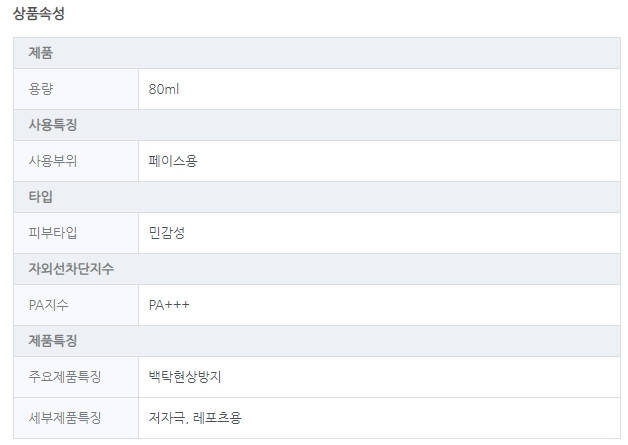Click the 제품 group header
Viewport: 628px width, 445px height.
coord(41,53)
